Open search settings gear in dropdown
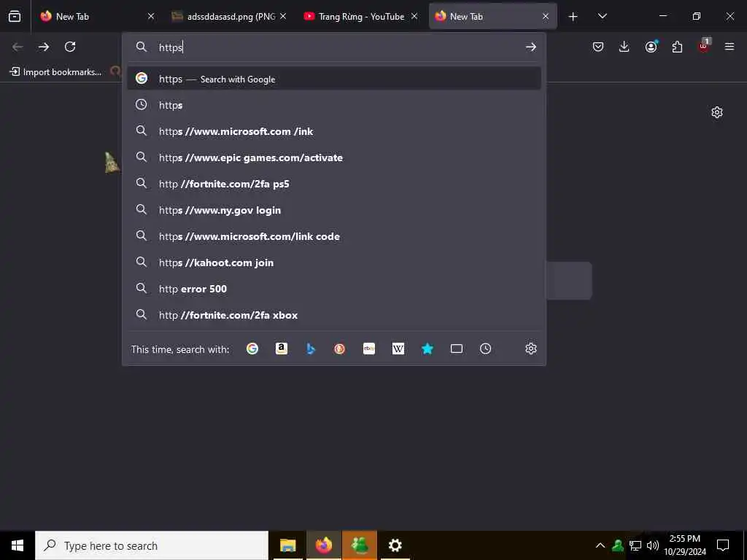Screen dimensions: 747x560 (x=531, y=349)
